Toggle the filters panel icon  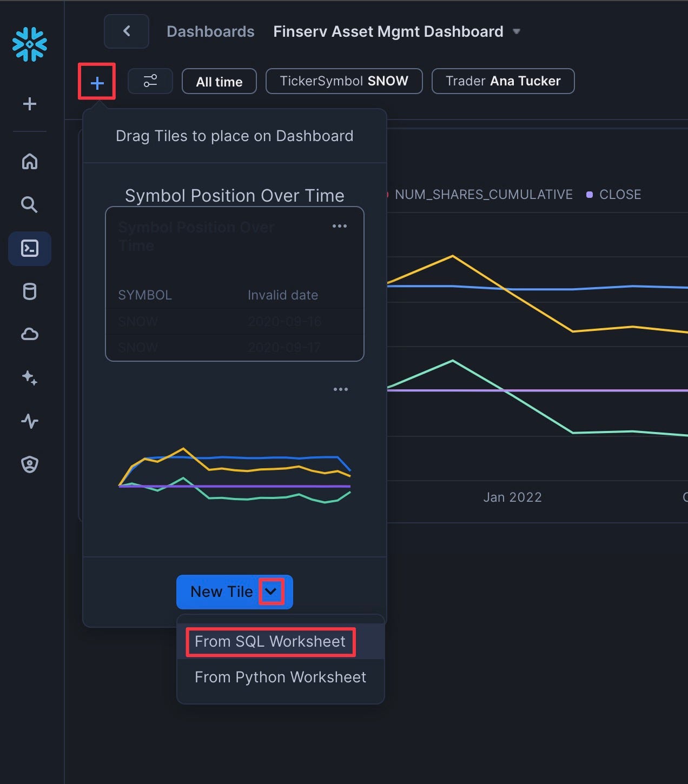click(150, 81)
